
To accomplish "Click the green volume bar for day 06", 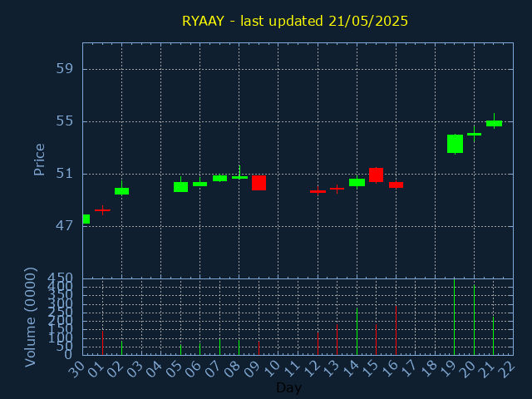I will click(199, 349).
